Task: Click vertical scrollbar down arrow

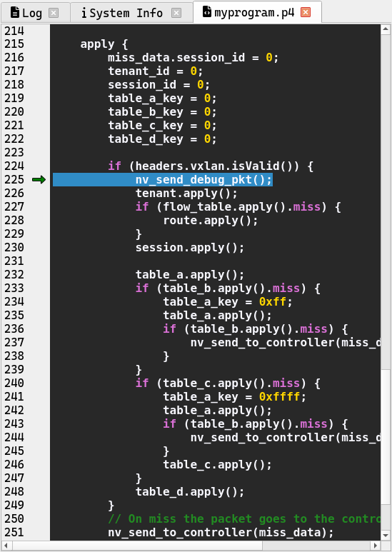Action: click(386, 536)
